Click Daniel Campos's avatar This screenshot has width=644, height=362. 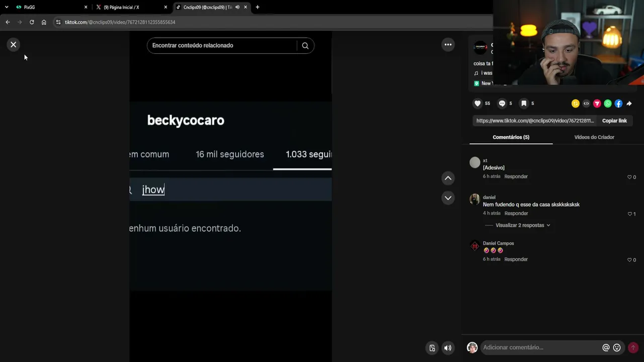click(475, 245)
